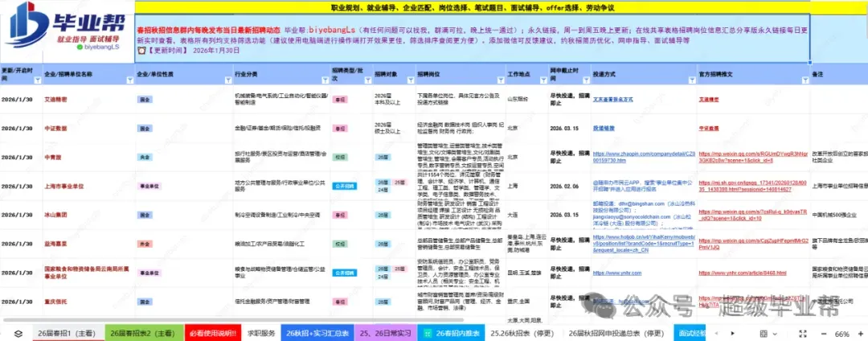Select 国家粮食和物资储备局云南局 company cell
Image resolution: width=868 pixels, height=341 pixels.
click(90, 273)
